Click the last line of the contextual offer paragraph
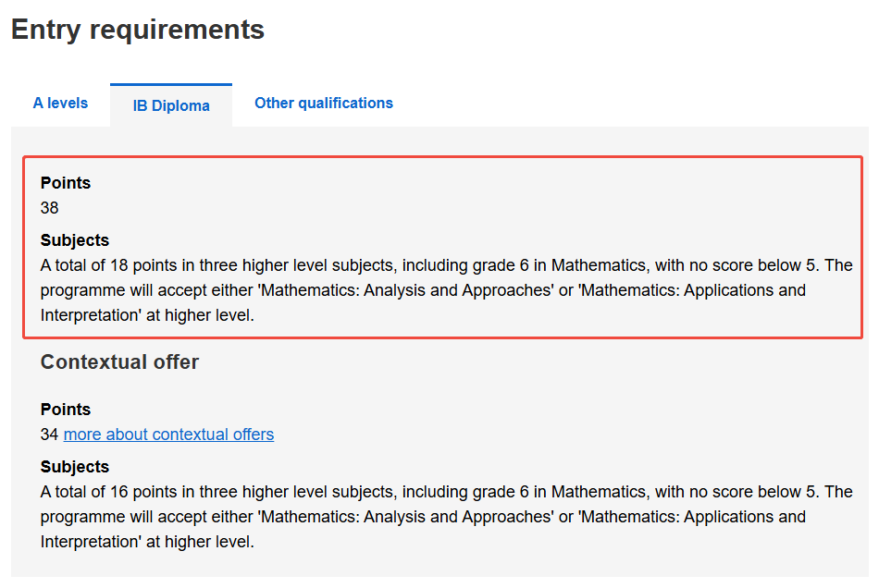This screenshot has height=588, width=879. (147, 542)
